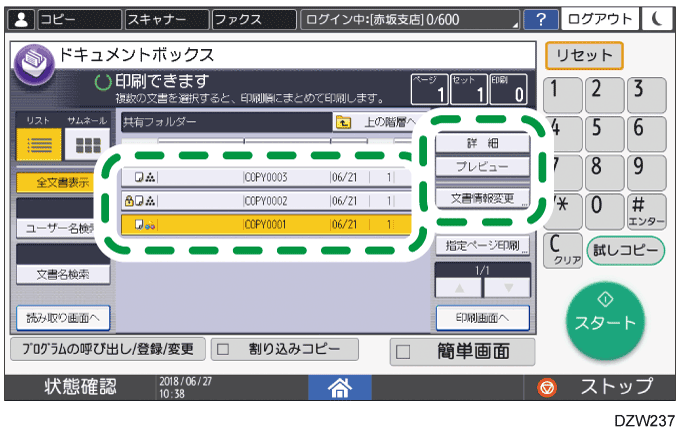
Task: Select locked document COPY0002 row
Action: (x=266, y=201)
